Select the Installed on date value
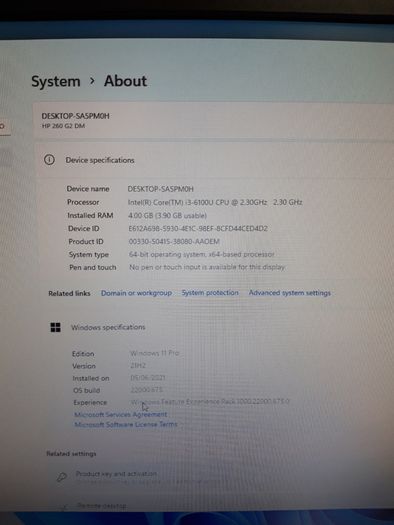The image size is (394, 525). (x=147, y=378)
